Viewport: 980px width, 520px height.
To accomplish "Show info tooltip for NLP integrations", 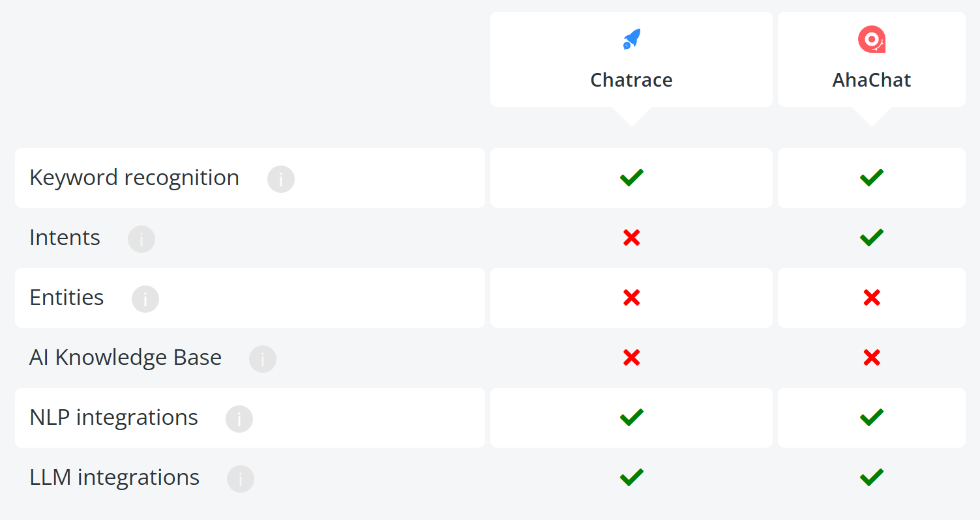I will click(x=239, y=419).
